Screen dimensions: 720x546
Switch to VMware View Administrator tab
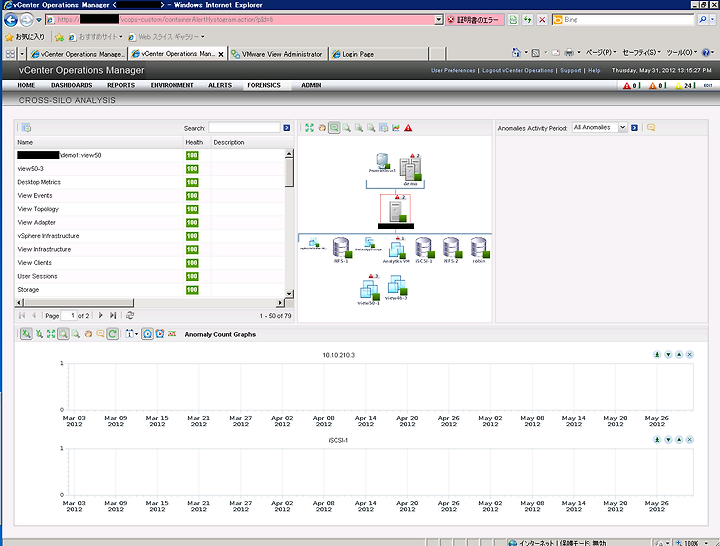click(x=278, y=54)
